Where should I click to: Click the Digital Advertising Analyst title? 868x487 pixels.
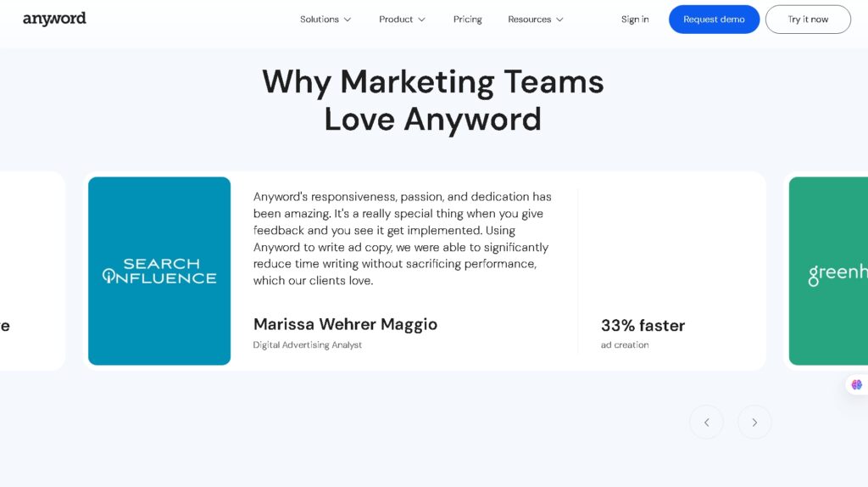click(307, 344)
